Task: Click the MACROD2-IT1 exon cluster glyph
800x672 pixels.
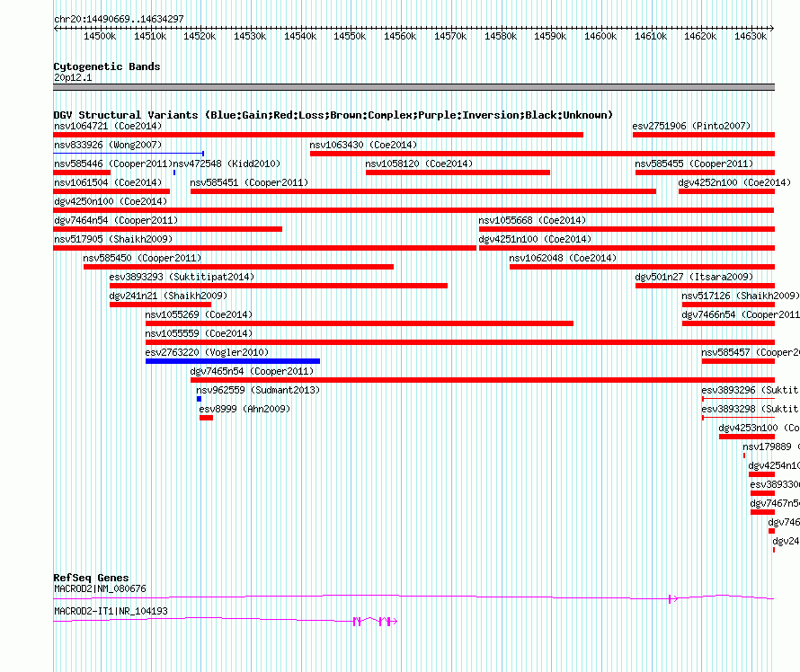Action: [x=375, y=621]
